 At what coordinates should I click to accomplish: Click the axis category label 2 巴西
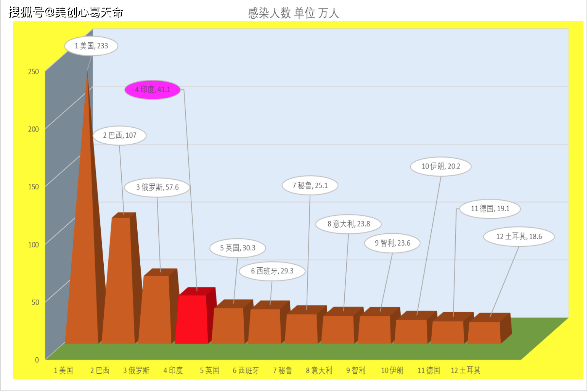100,370
